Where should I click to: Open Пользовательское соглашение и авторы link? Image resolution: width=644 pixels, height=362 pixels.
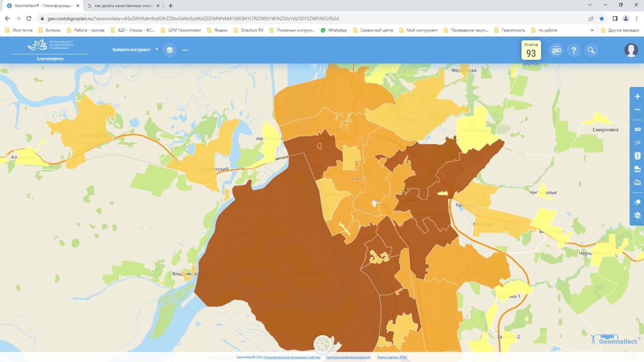(292, 357)
